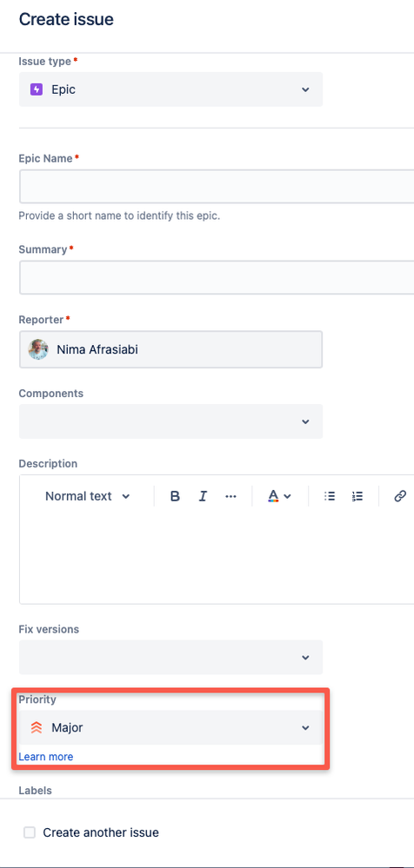Open the Priority dropdown showing Major
The image size is (414, 868).
point(170,727)
